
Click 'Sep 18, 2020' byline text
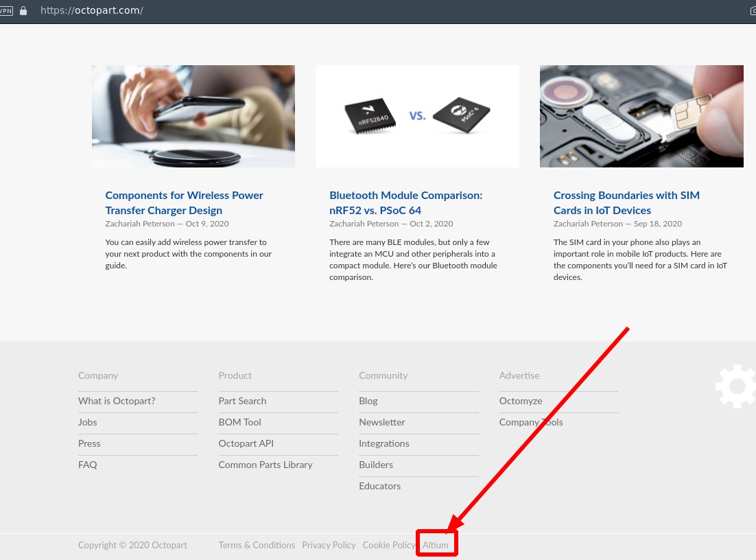point(658,224)
